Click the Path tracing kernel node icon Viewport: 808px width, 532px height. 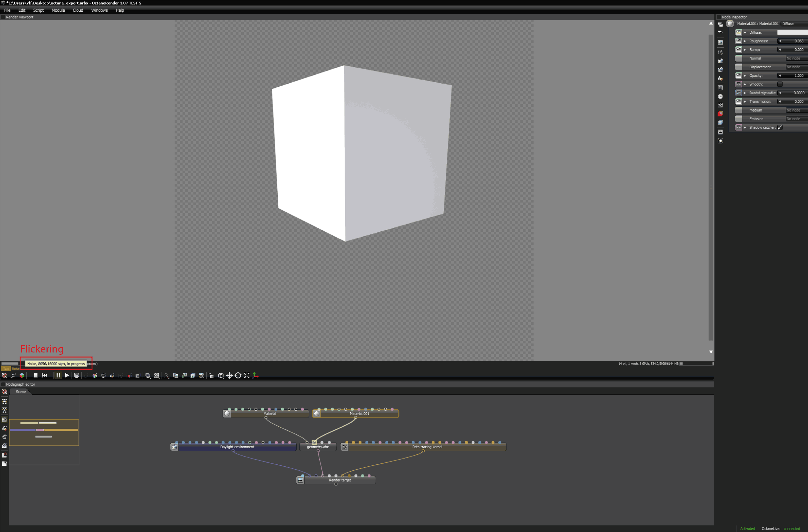345,447
